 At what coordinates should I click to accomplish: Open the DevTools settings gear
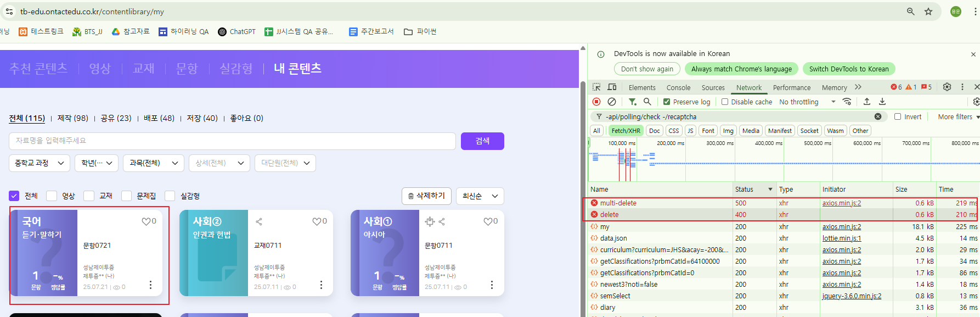pos(947,87)
